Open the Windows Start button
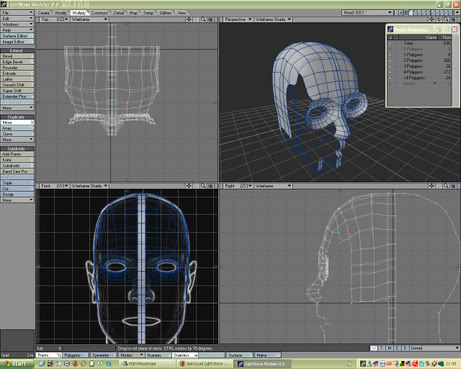The width and height of the screenshot is (461, 369). [x=17, y=364]
